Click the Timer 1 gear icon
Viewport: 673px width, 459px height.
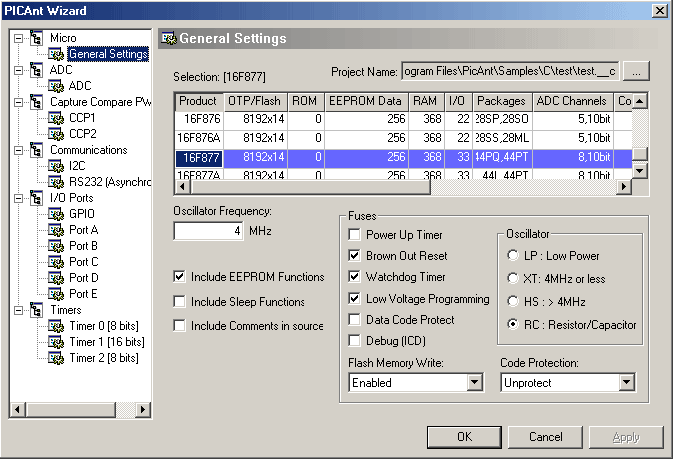coord(56,342)
